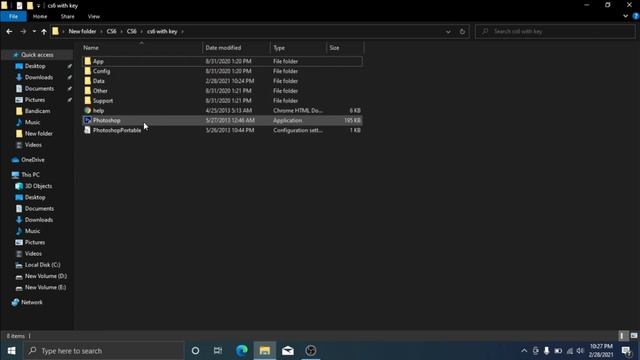The width and height of the screenshot is (640, 360).
Task: Refresh the current folder view
Action: pos(462,31)
